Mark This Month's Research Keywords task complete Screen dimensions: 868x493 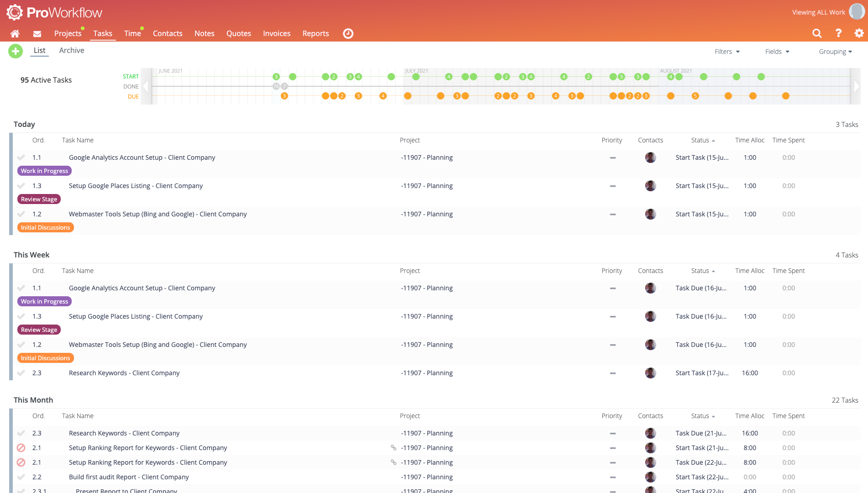coord(21,433)
